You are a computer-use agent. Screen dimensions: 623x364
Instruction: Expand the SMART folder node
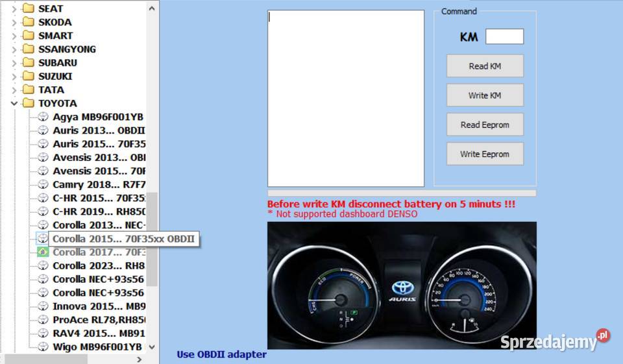coord(14,36)
